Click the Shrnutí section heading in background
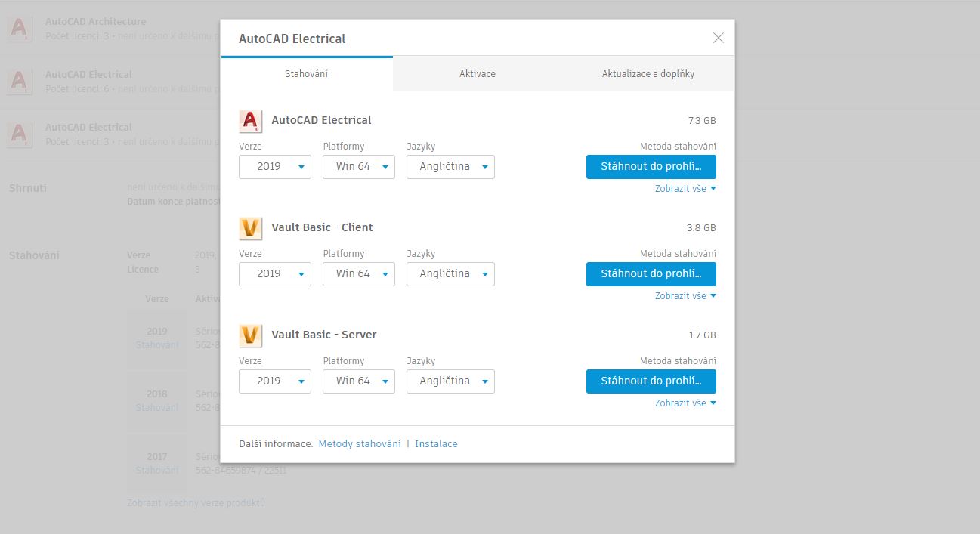 click(x=28, y=188)
